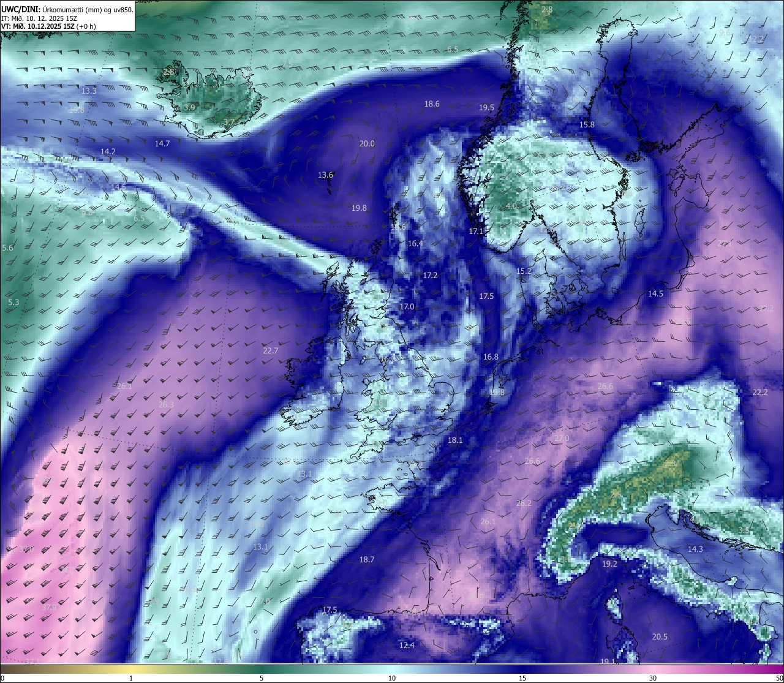Click the 14.7 value label
784x683 pixels.
[x=162, y=144]
